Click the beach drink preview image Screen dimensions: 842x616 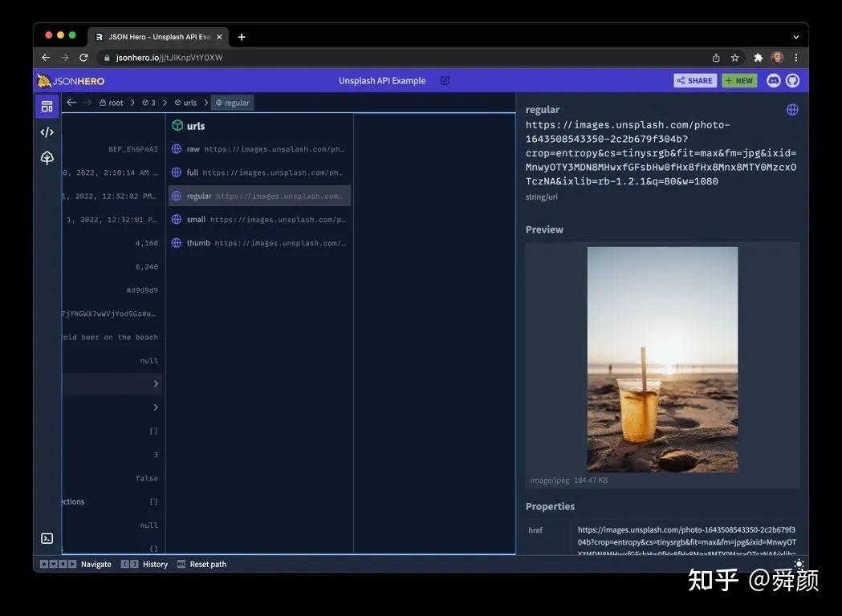(662, 359)
